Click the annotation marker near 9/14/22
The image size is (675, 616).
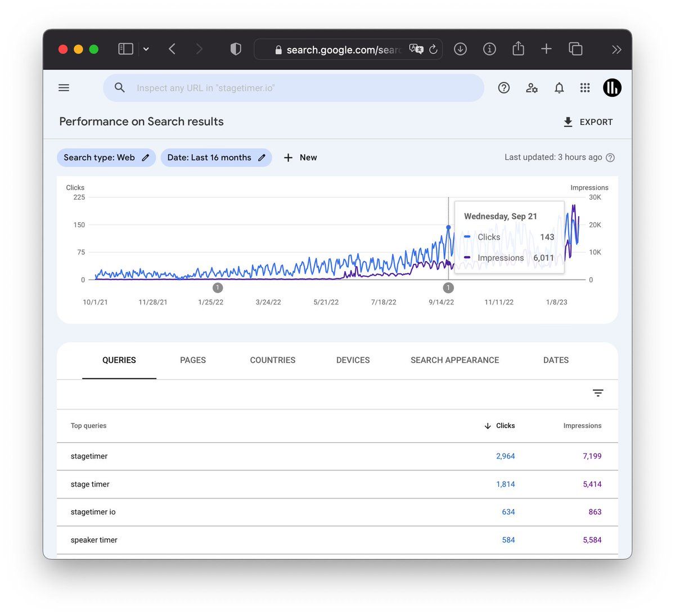[448, 288]
